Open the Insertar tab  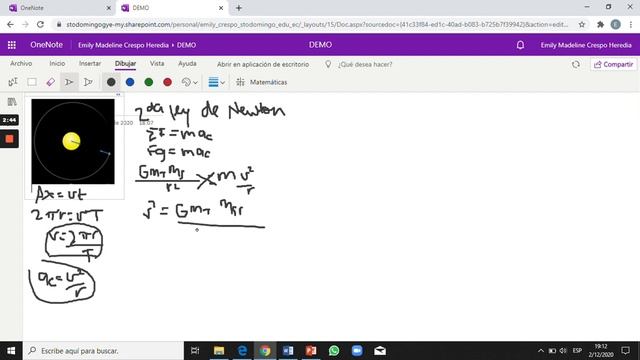pyautogui.click(x=90, y=64)
